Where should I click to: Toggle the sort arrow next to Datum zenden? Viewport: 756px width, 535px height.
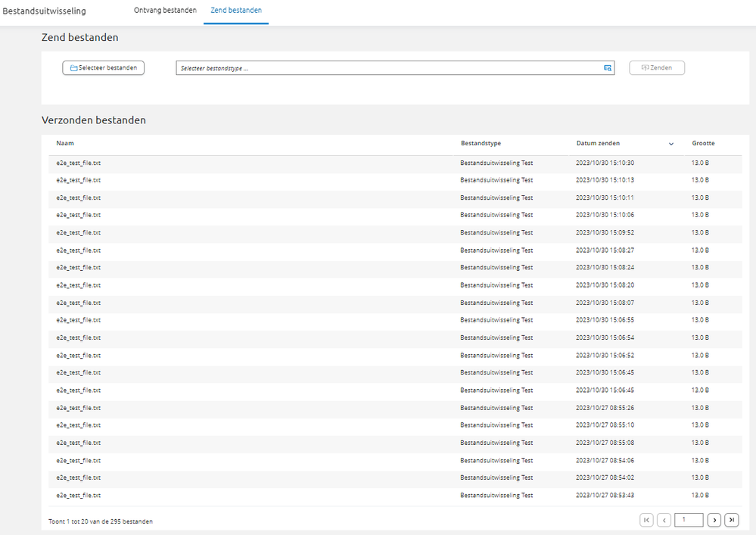coord(670,144)
